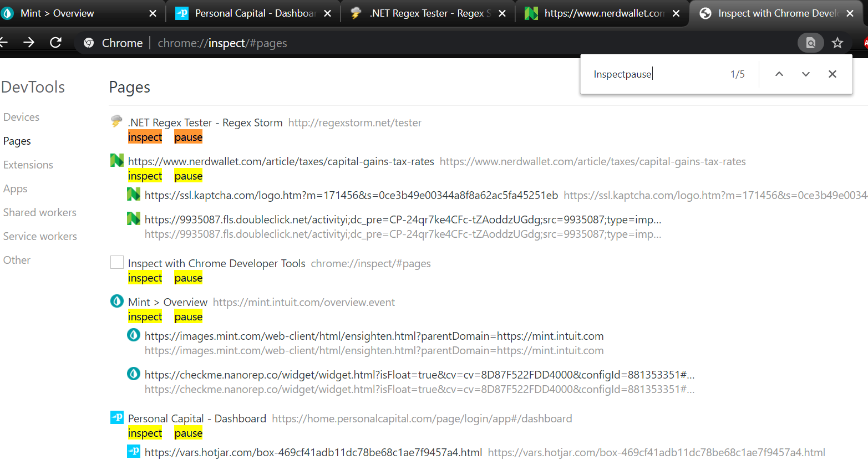Click the regexstorm.net/tester URL text
The width and height of the screenshot is (868, 470).
coord(355,122)
